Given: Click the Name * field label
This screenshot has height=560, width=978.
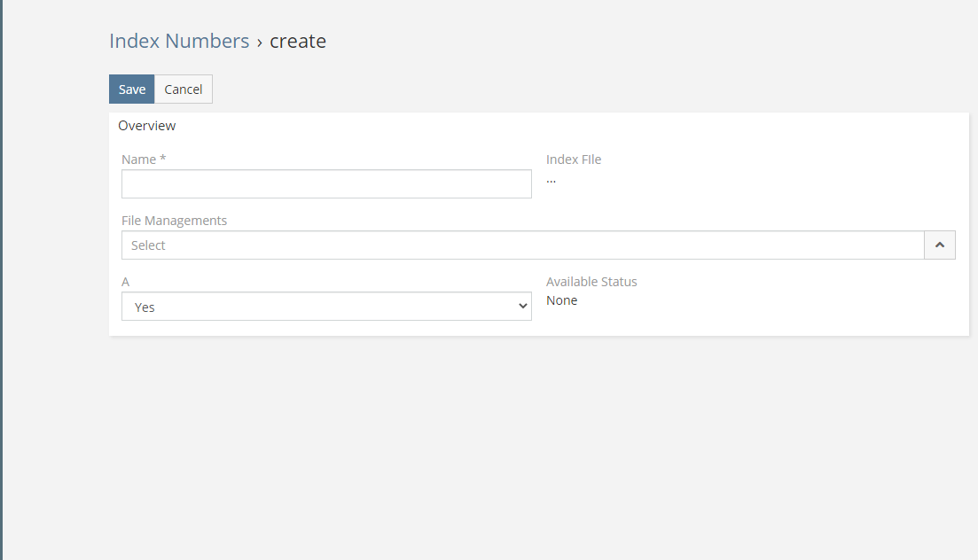Looking at the screenshot, I should (144, 159).
